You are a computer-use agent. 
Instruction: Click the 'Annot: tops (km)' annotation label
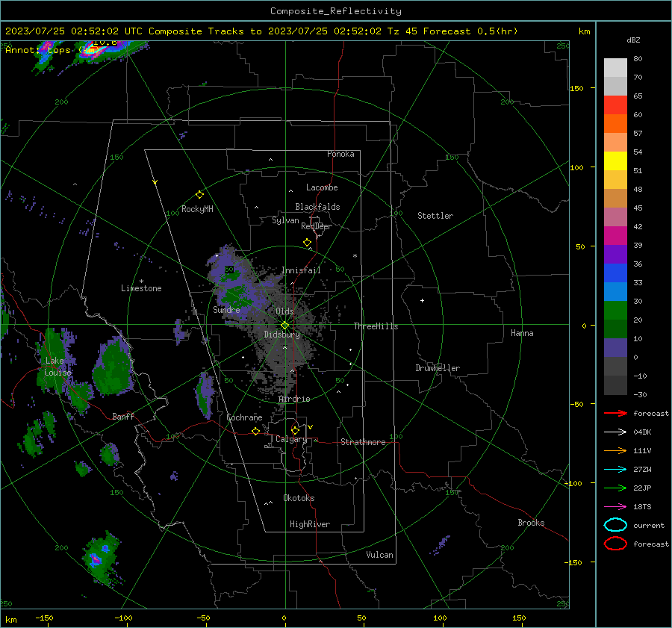(53, 50)
